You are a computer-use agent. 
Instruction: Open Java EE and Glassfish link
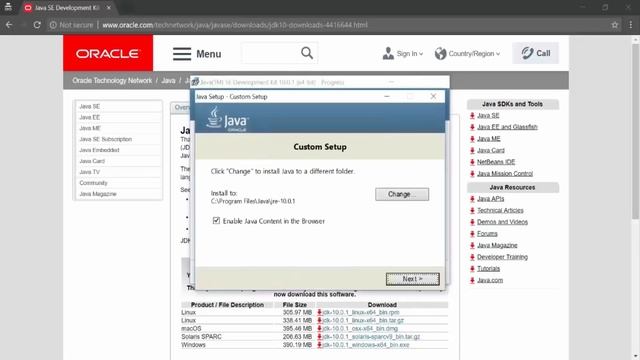tap(507, 127)
